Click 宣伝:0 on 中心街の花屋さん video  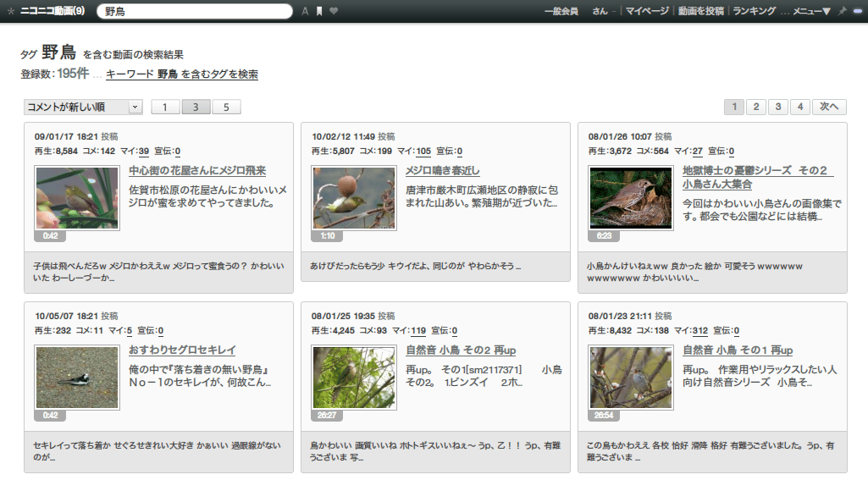(x=167, y=152)
